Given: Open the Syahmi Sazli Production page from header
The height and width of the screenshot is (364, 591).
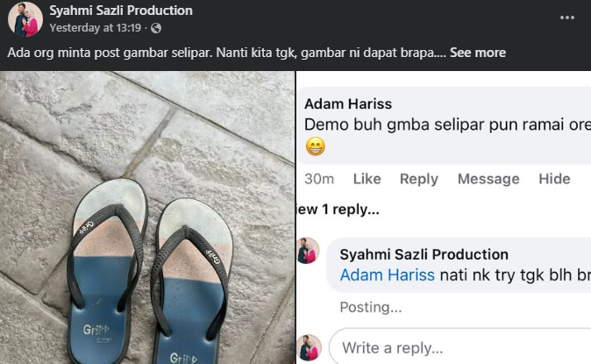Looking at the screenshot, I should [121, 11].
